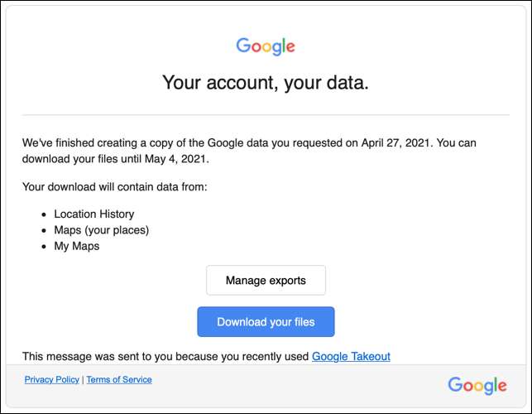This screenshot has height=414, width=532.
Task: Select the Location History list item
Action: [x=93, y=214]
